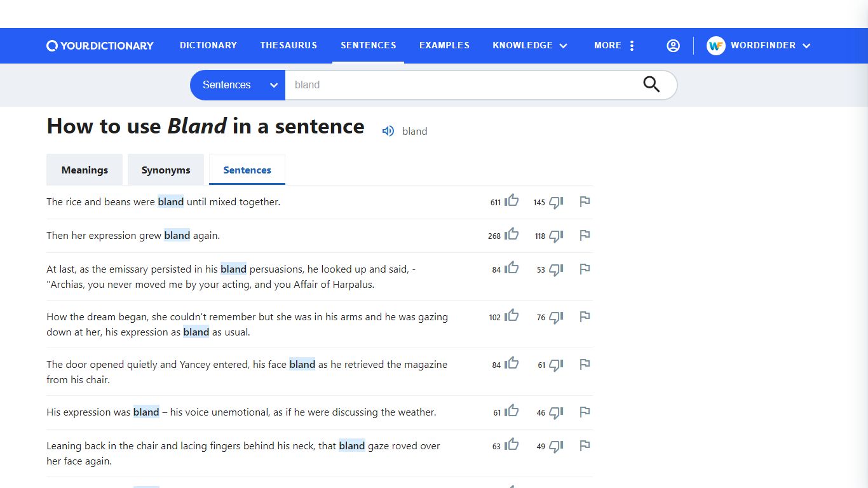Screen dimensions: 868x488
Task: Open the Thesaurus nav item
Action: [288, 46]
